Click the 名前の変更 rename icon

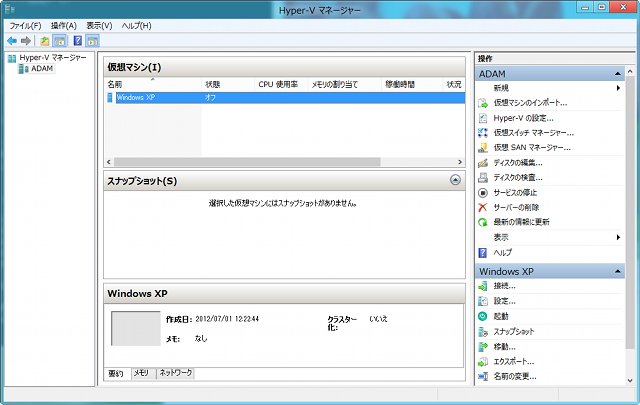click(483, 376)
